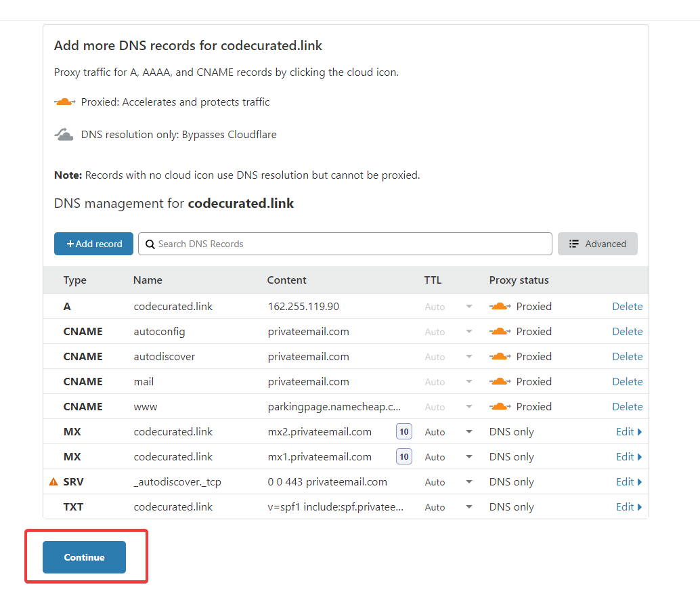Select the 0 0 443 privateemail.com cell
This screenshot has width=700, height=608.
pyautogui.click(x=327, y=482)
